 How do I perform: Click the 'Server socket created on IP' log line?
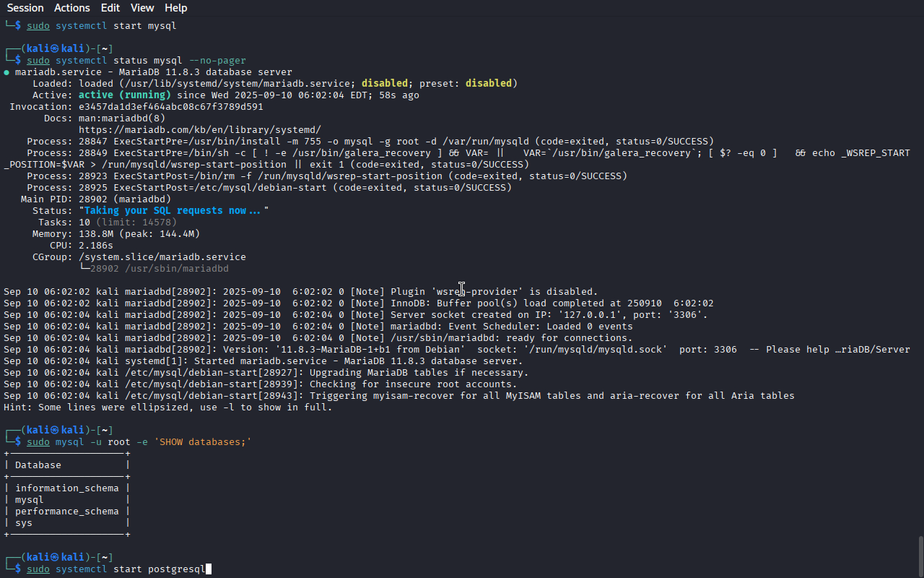(x=356, y=315)
